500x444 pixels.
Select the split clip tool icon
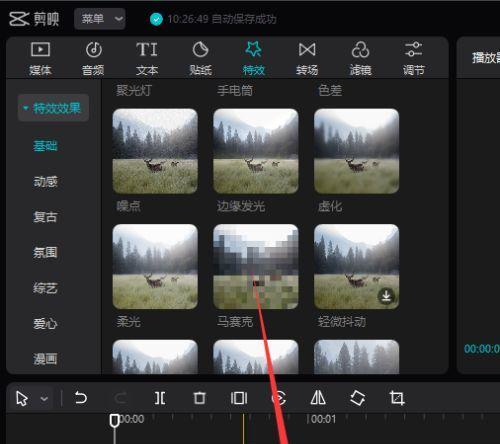click(x=160, y=398)
